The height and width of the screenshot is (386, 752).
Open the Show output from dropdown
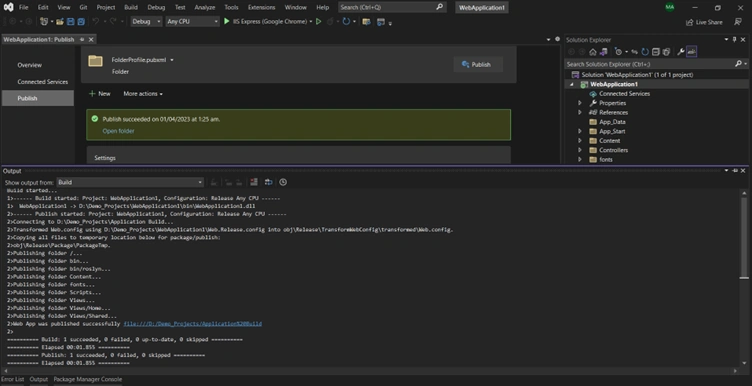pyautogui.click(x=130, y=182)
